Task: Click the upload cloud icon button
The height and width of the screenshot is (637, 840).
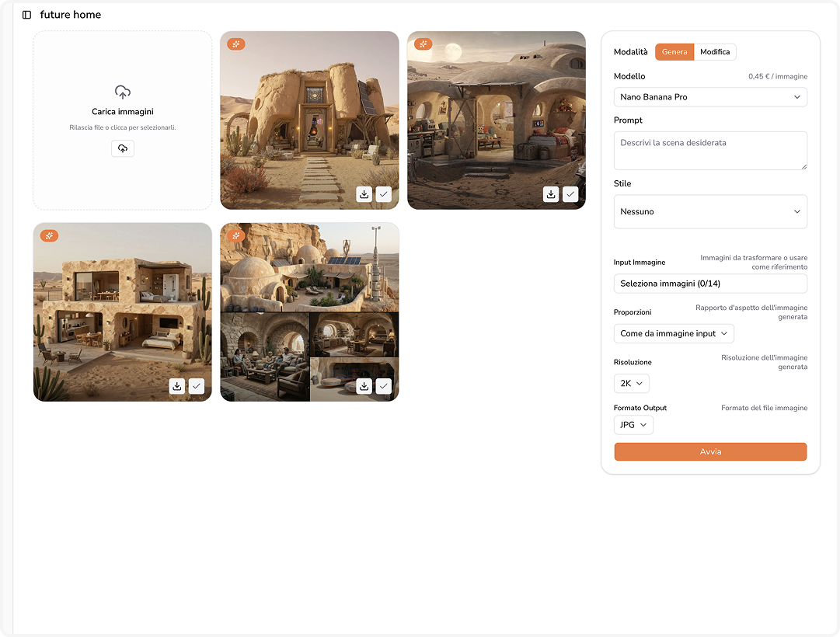Action: (x=123, y=148)
